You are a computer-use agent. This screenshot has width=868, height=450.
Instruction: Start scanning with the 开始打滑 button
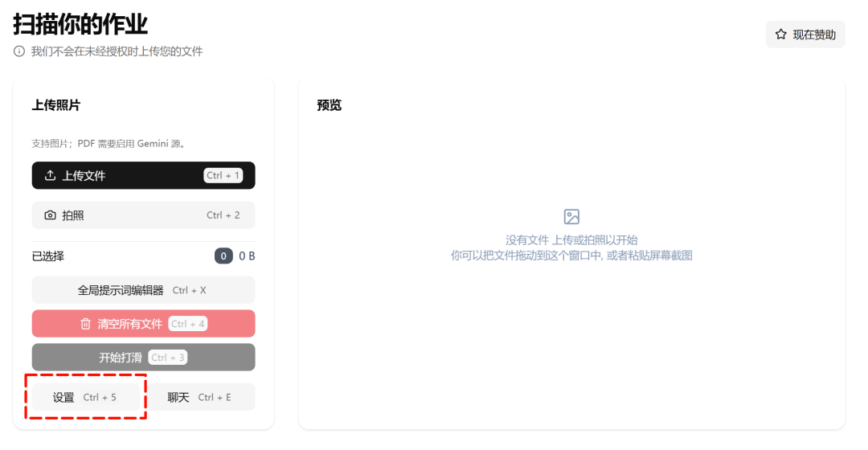143,358
